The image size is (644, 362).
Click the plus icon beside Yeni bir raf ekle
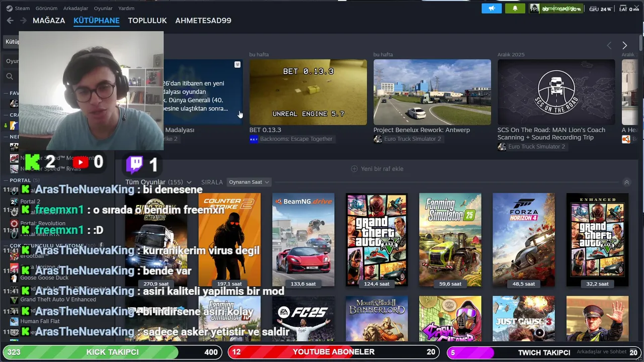tap(354, 169)
